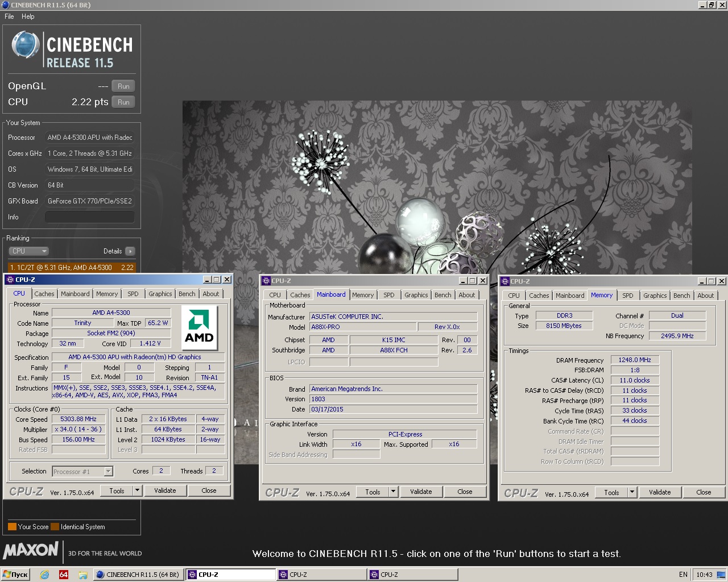Switch to Caches tab in the first CPU-Z window

[44, 294]
